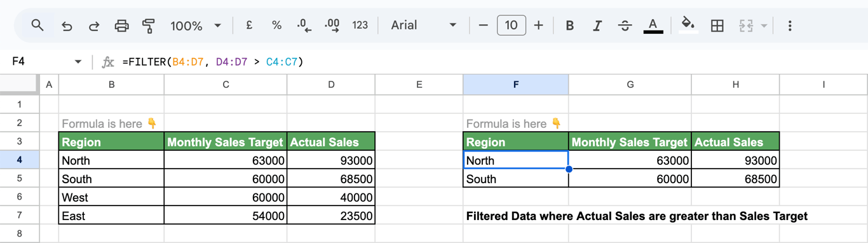Click the West cell in column B

click(111, 197)
